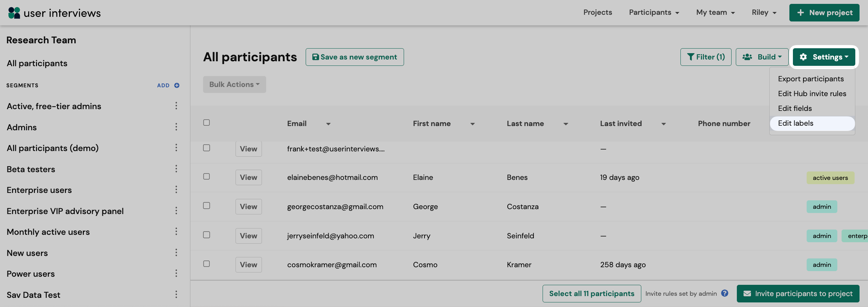The height and width of the screenshot is (307, 868).
Task: Click the User Interviews logo icon
Action: (x=14, y=13)
